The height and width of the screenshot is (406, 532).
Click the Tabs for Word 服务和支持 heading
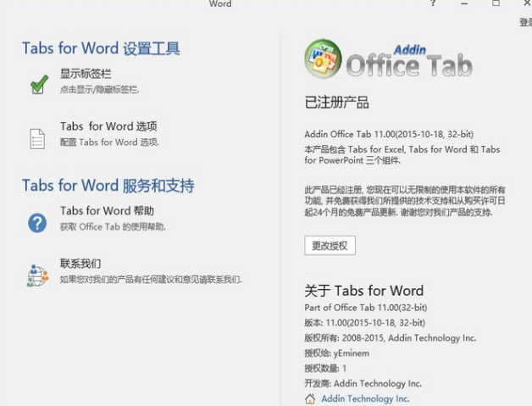coord(108,186)
